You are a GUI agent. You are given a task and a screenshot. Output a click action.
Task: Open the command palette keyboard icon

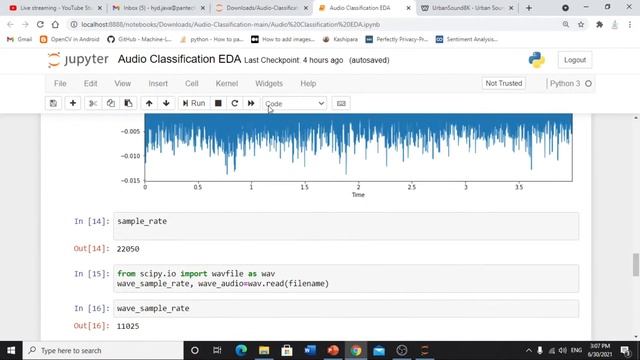pyautogui.click(x=341, y=104)
